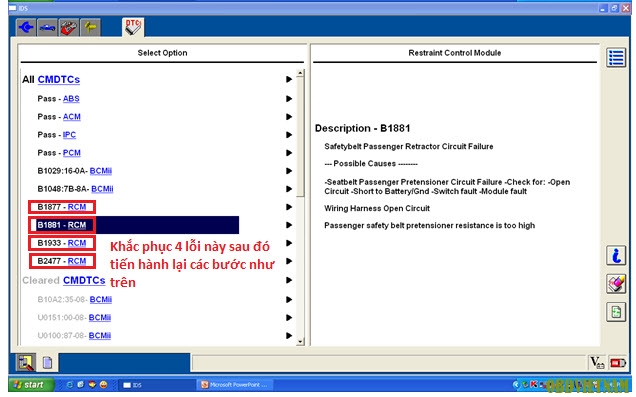Open the DTC tab icon

tap(133, 27)
